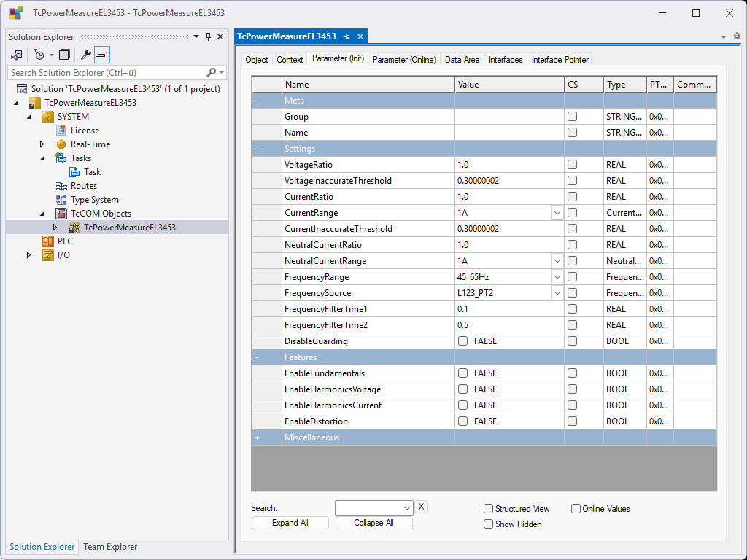Open the FrequencySource dropdown

tap(557, 293)
